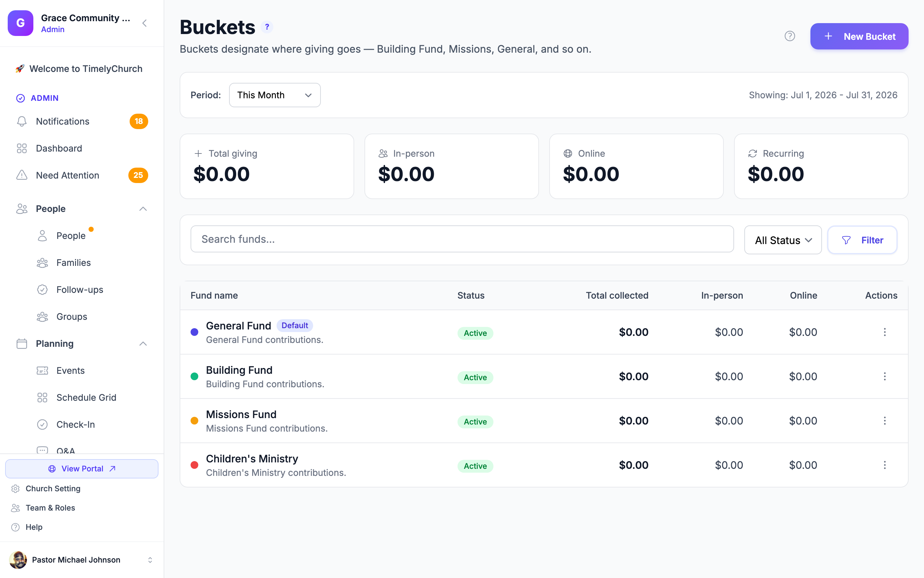Click the blue color dot for General Fund

[x=194, y=332]
